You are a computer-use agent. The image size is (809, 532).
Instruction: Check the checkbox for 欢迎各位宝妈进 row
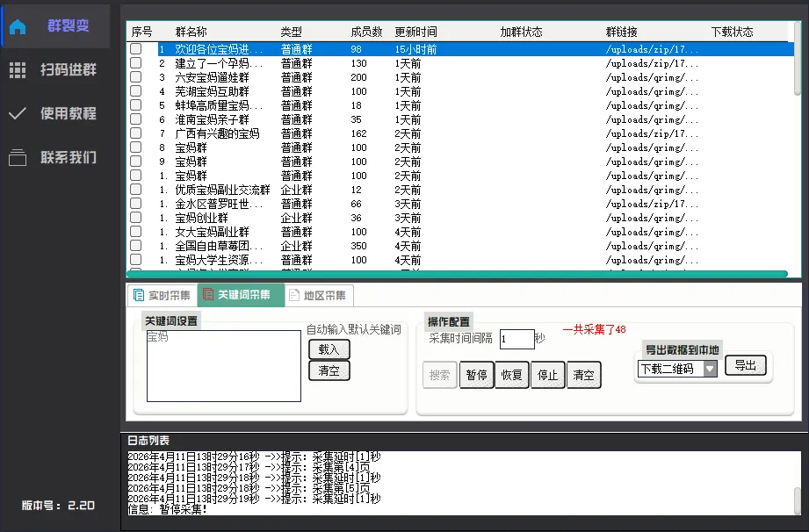pyautogui.click(x=134, y=49)
